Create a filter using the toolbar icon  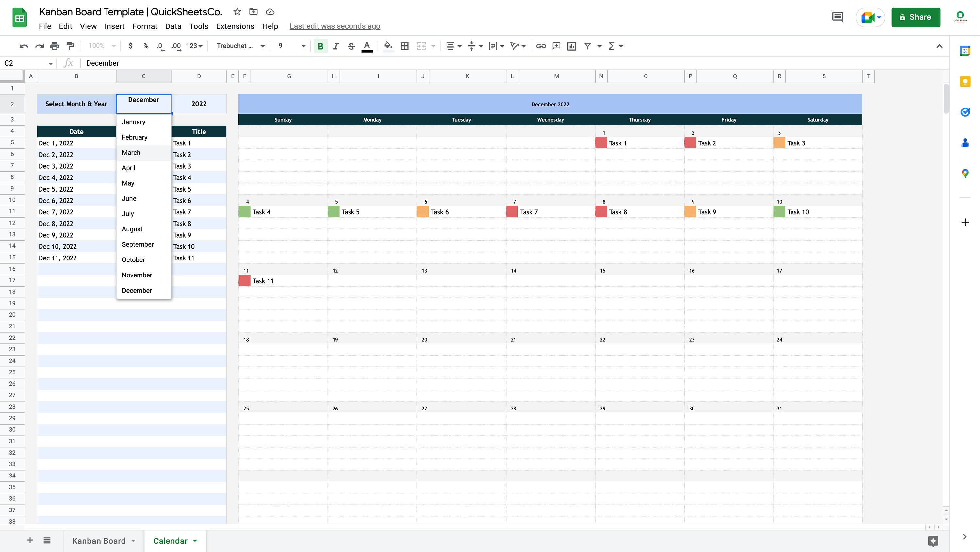point(588,46)
